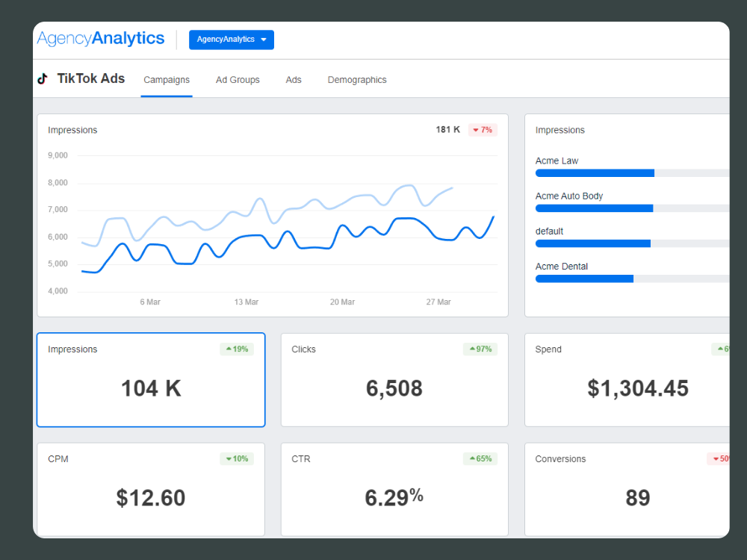747x560 pixels.
Task: Click the AgencyAnalytics logo
Action: [x=101, y=39]
